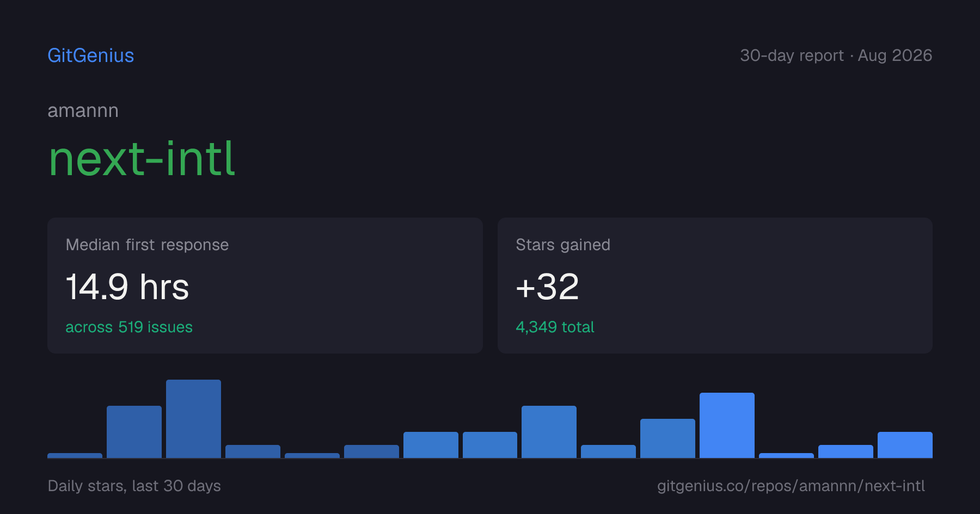
Task: Open the 4,349 total stars text
Action: point(555,327)
